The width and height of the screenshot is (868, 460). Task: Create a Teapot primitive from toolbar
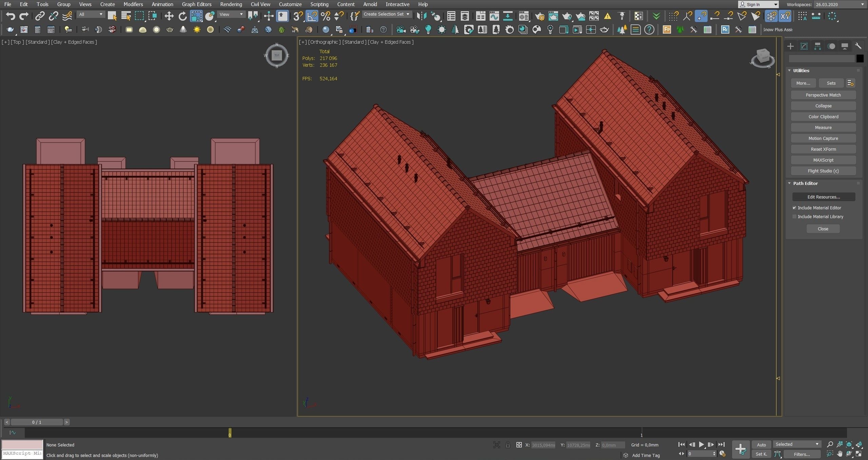coord(170,30)
